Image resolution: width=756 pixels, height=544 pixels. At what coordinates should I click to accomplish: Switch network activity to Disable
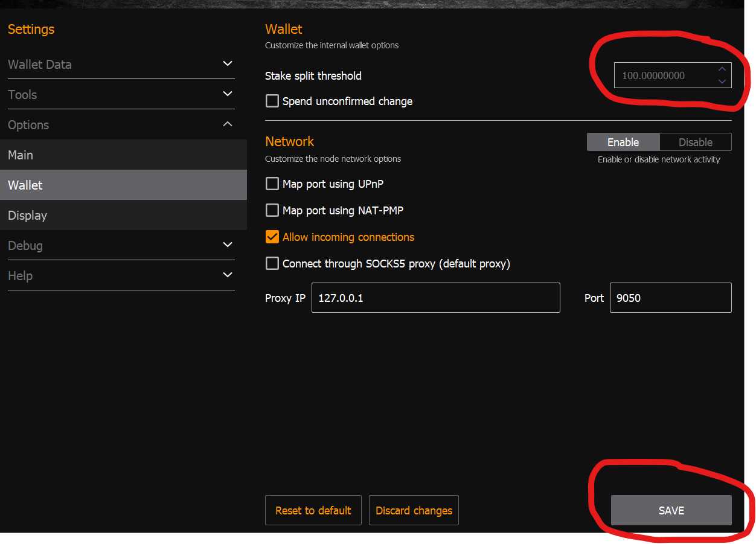695,142
